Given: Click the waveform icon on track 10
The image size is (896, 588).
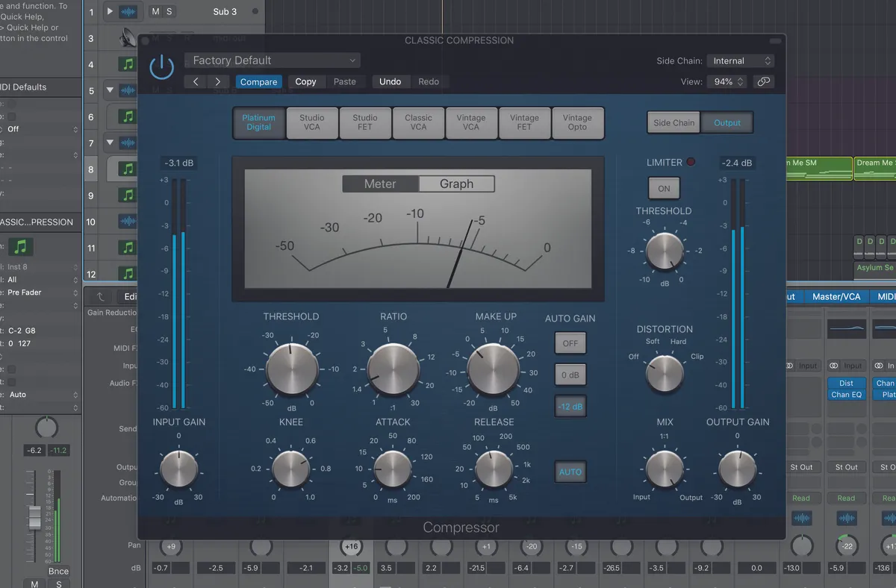Looking at the screenshot, I should click(x=128, y=222).
